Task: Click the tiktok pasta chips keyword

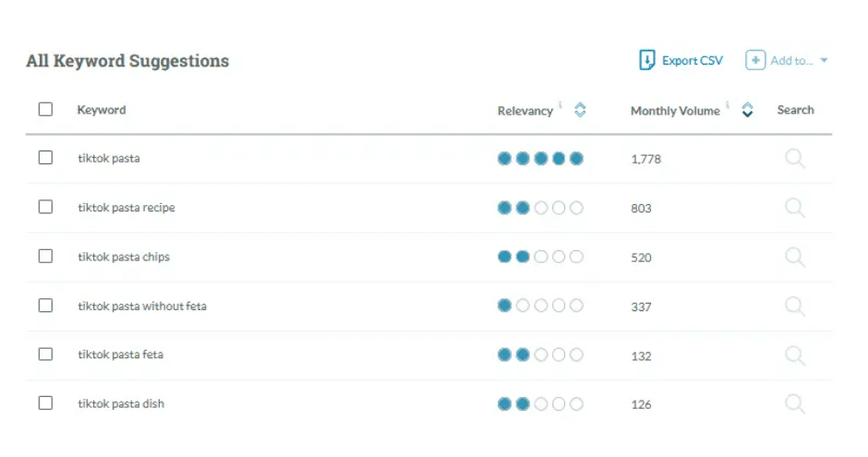Action: (x=124, y=257)
